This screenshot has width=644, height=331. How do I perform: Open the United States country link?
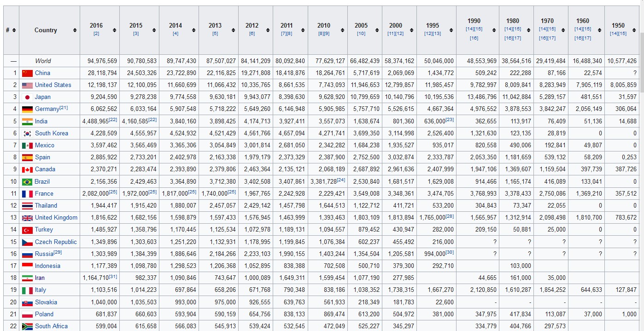coord(53,85)
